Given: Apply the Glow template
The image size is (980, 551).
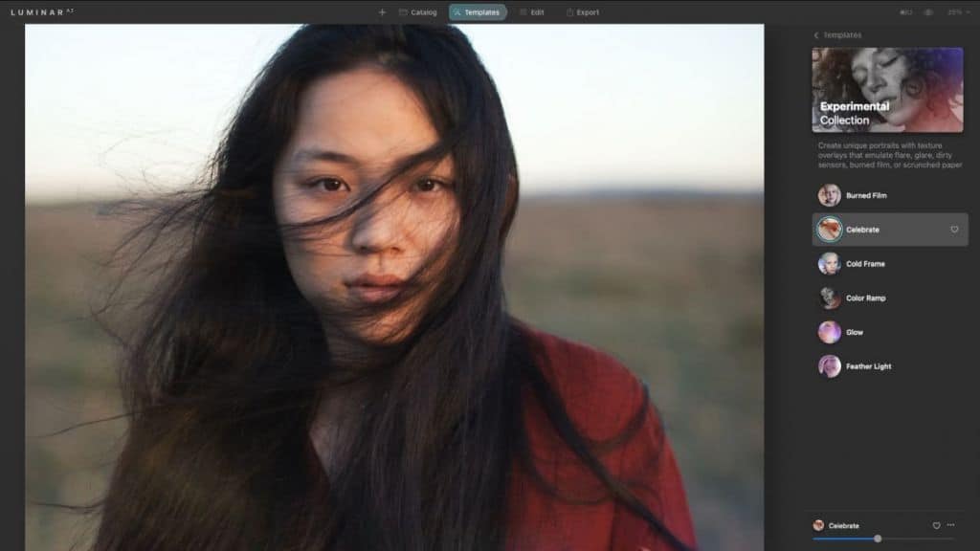Looking at the screenshot, I should click(x=852, y=332).
